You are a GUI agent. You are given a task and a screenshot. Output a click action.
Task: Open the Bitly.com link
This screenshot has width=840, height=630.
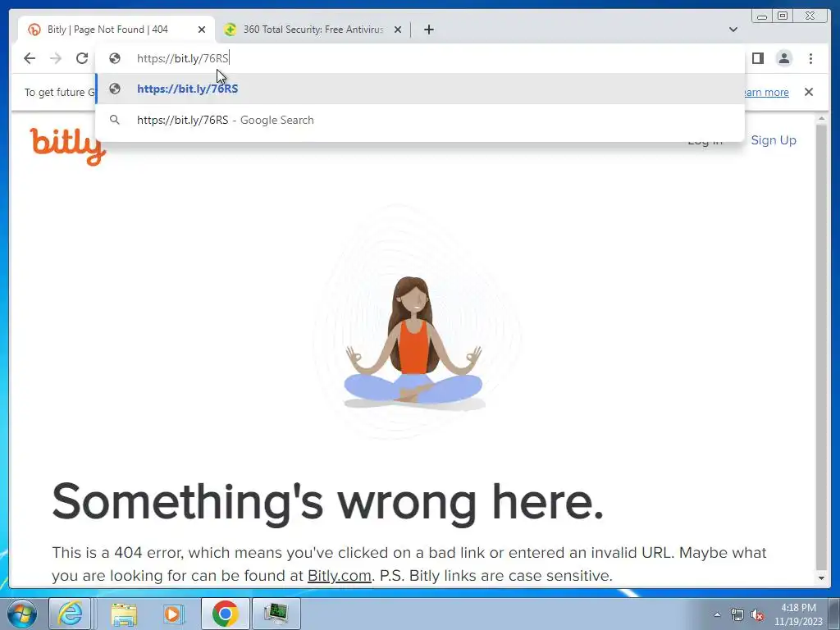[339, 576]
